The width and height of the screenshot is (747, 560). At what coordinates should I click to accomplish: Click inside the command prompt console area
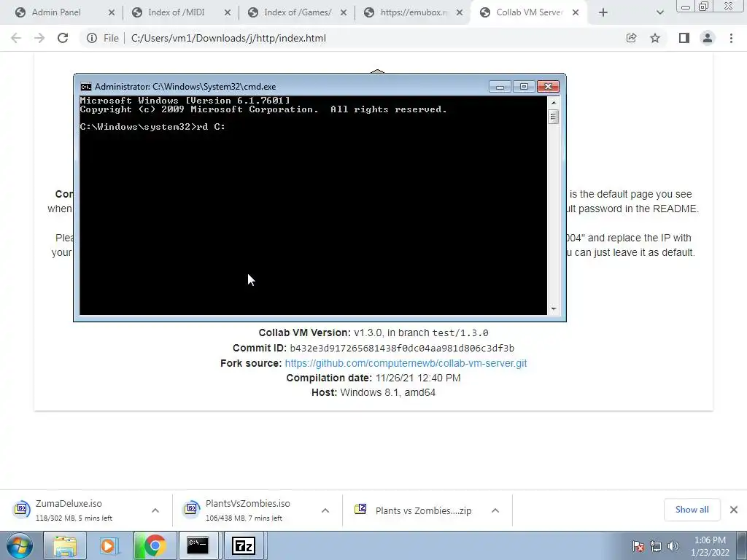click(x=313, y=205)
